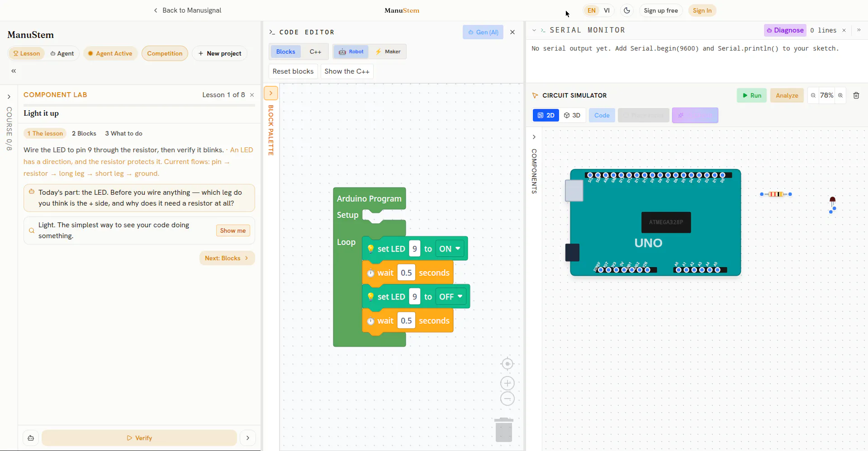Close the serial monitor output with X

(x=844, y=30)
